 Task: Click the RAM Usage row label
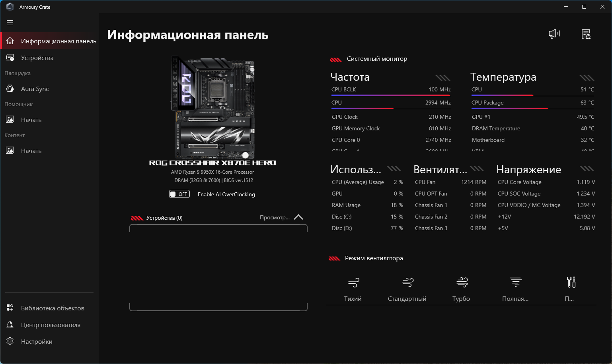pyautogui.click(x=346, y=205)
